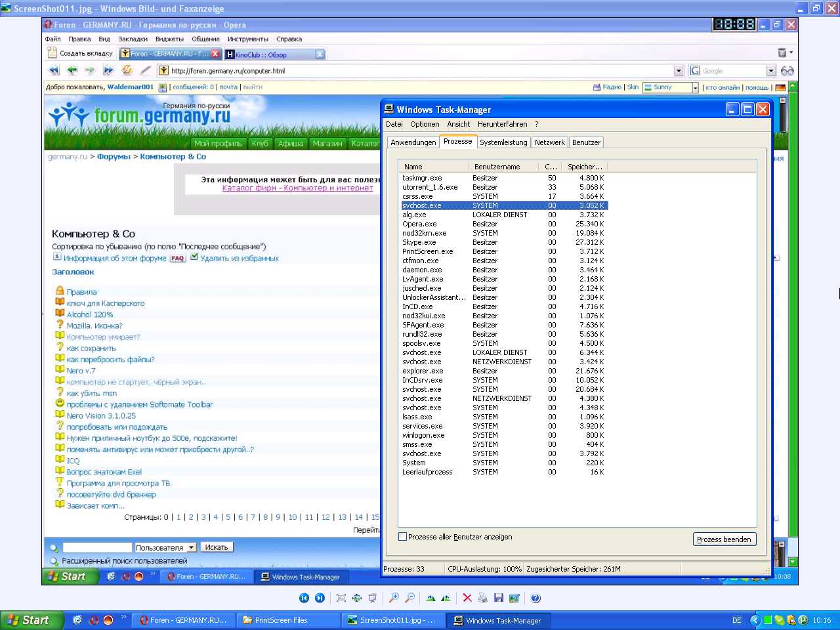This screenshot has height=630, width=840.
Task: Select the explorer.exe process row
Action: [504, 371]
